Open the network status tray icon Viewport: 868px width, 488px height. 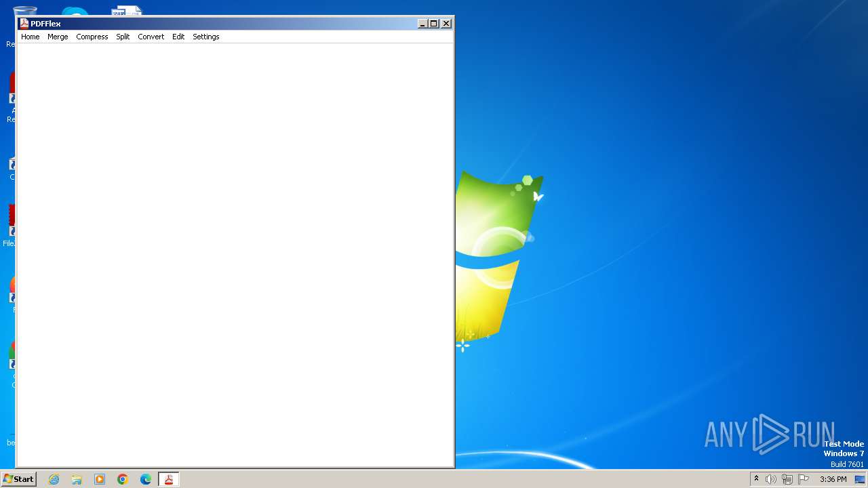pyautogui.click(x=787, y=479)
